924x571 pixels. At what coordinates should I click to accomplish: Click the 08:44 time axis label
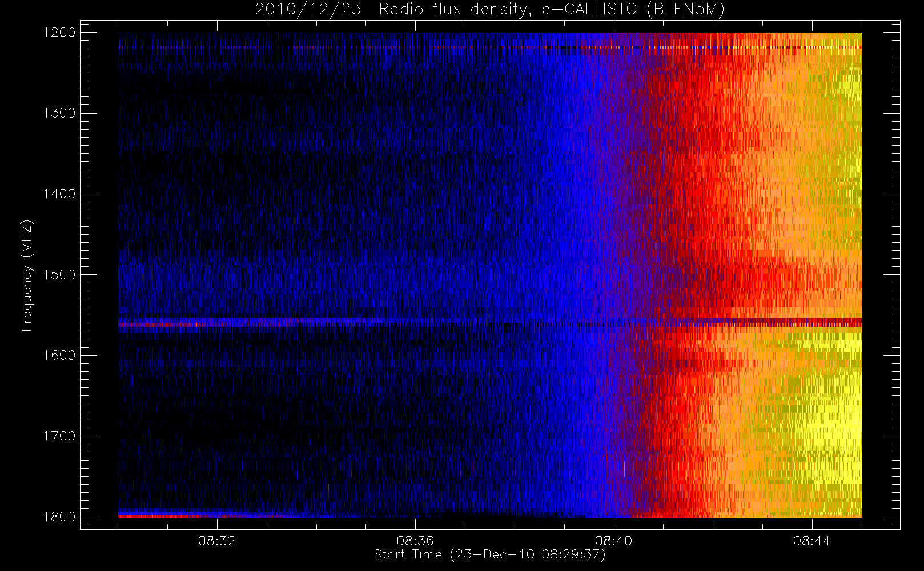[812, 541]
